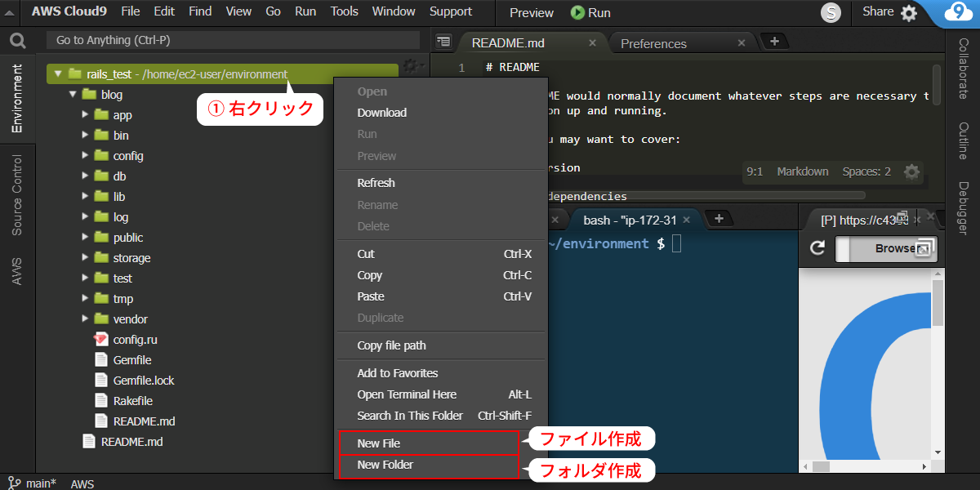980x490 pixels.
Task: Close the Preferences tab
Action: click(x=742, y=42)
